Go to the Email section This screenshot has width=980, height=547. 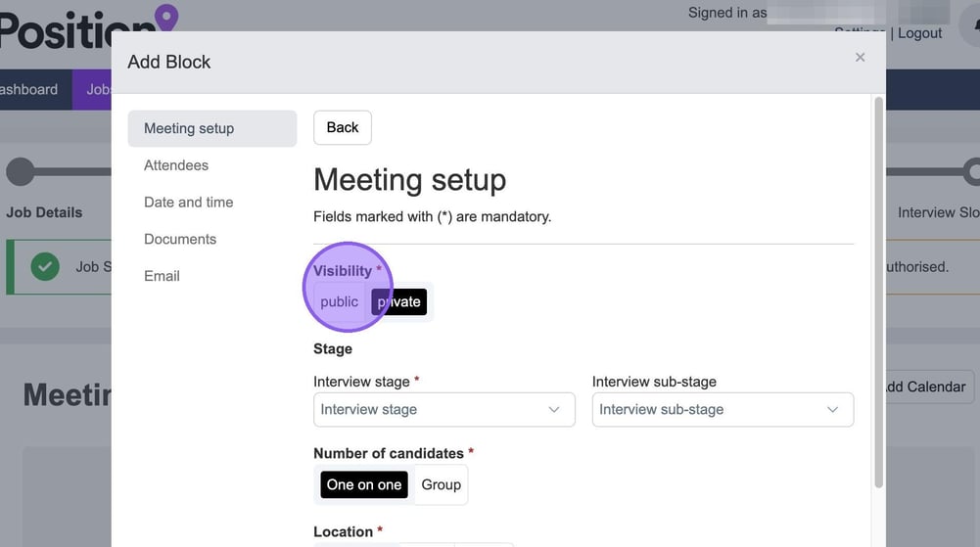click(x=162, y=277)
